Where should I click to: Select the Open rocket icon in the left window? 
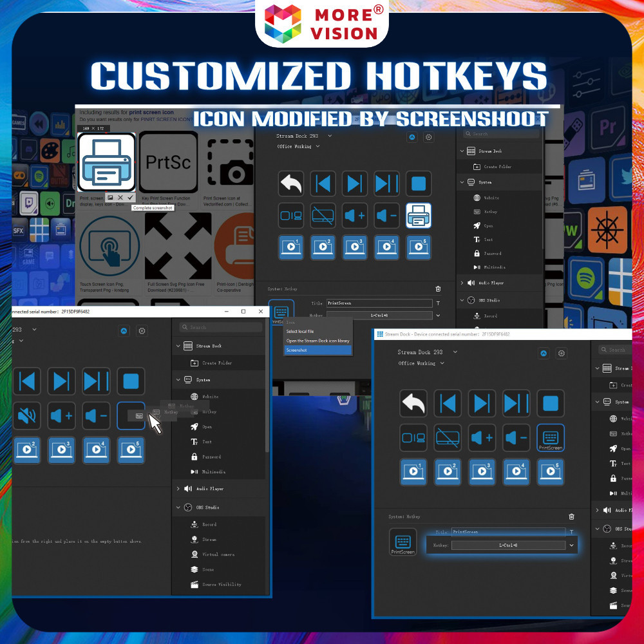click(x=194, y=426)
